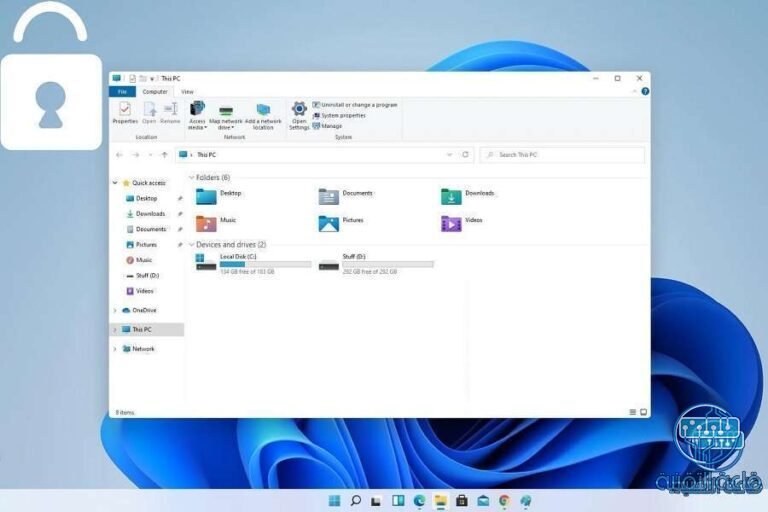Screen dimensions: 768x512
Task: Expand the OneDrive tree node
Action: click(x=115, y=310)
